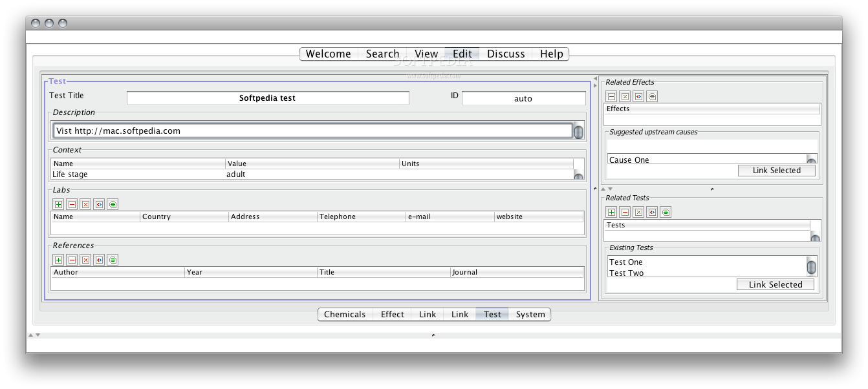Click the Test Title input field
Image resolution: width=868 pixels, height=389 pixels.
coord(268,98)
